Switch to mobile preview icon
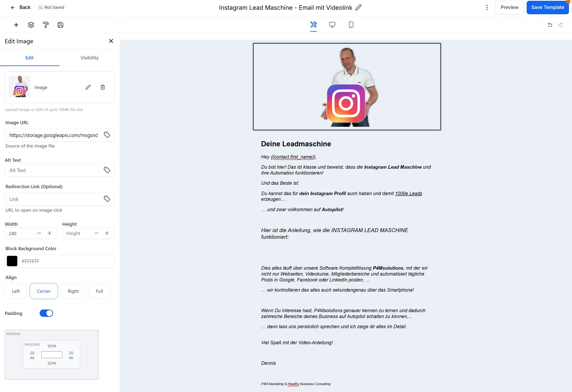 351,25
